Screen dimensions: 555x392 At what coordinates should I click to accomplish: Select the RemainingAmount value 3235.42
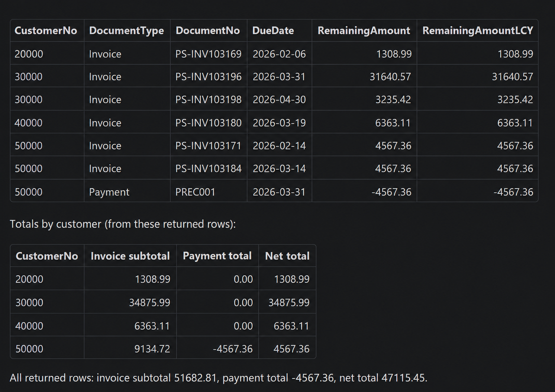tap(393, 100)
